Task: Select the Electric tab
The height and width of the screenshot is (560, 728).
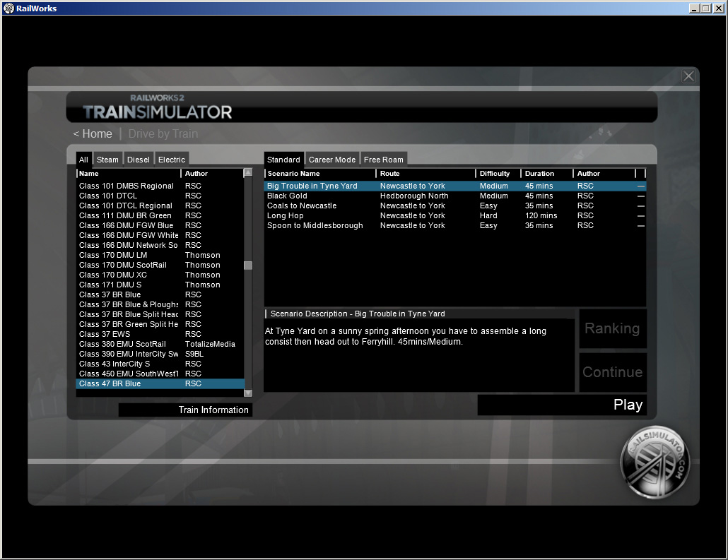Action: pyautogui.click(x=172, y=160)
